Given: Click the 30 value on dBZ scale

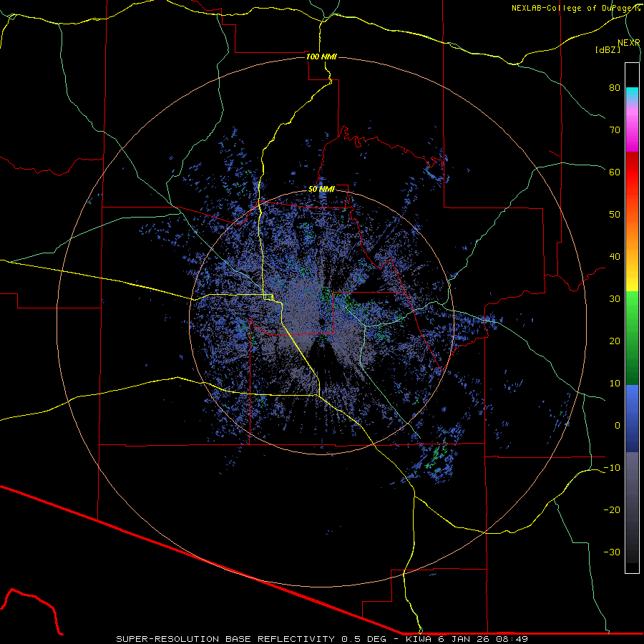Looking at the screenshot, I should 615,299.
